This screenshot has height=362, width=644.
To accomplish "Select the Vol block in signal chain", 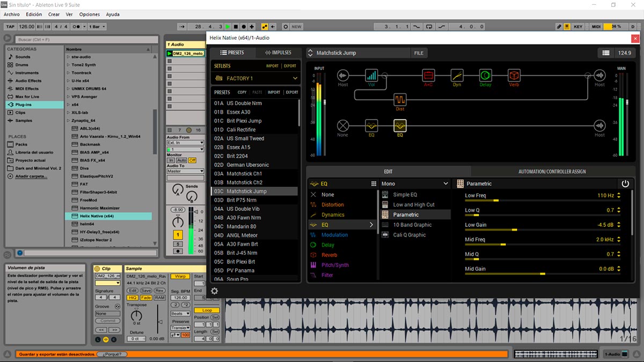I will point(371,75).
